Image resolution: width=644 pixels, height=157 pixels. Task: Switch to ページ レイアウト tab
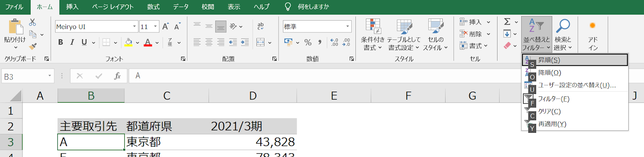pyautogui.click(x=113, y=7)
